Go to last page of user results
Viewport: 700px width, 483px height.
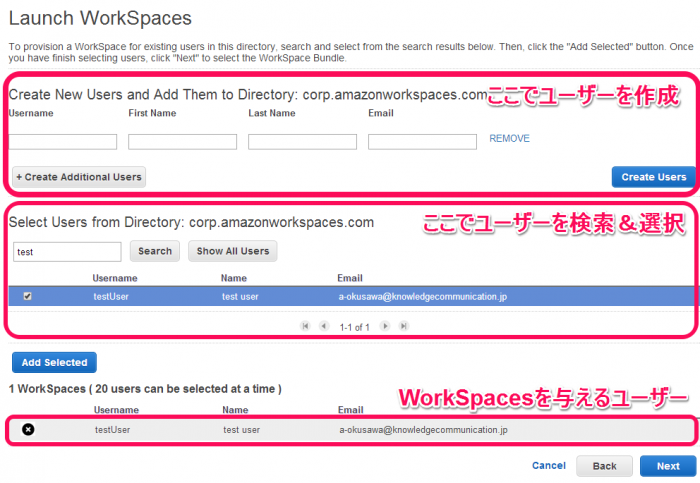404,326
